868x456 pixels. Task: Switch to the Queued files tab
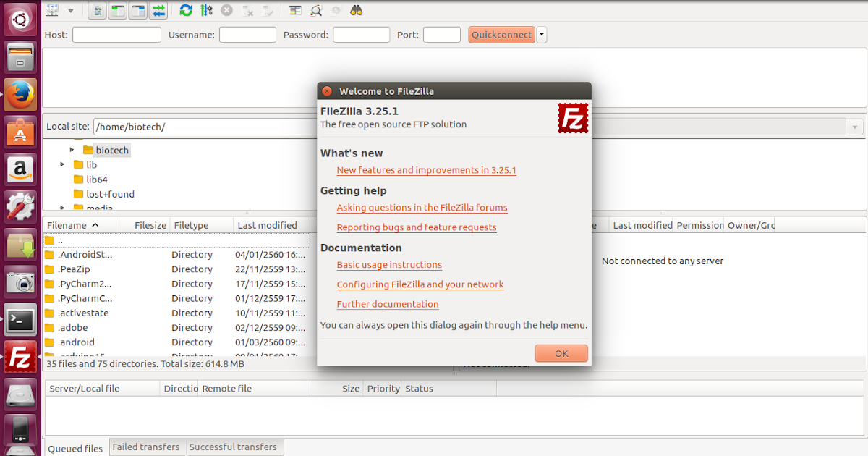click(75, 449)
